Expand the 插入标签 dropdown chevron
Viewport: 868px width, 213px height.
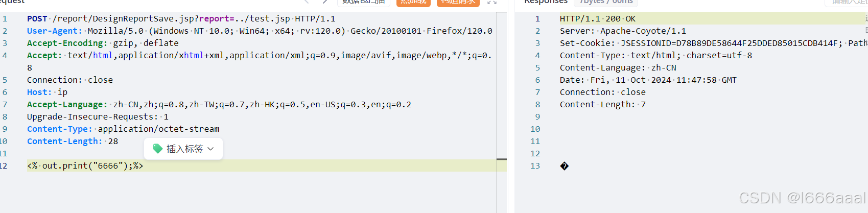210,149
